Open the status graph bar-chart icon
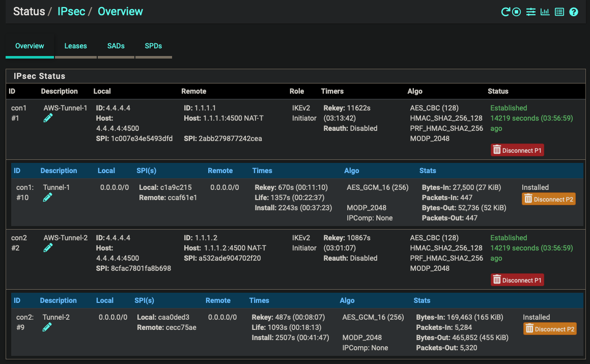Viewport: 590px width, 364px height. [x=545, y=12]
